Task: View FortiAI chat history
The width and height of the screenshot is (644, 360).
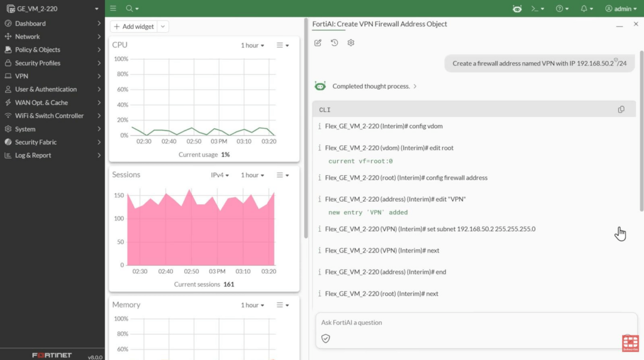Action: (335, 43)
